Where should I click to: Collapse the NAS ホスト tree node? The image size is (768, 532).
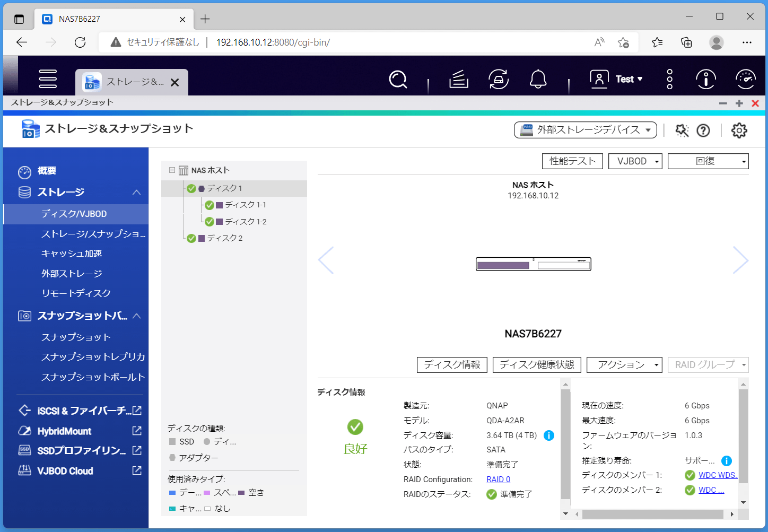(172, 170)
